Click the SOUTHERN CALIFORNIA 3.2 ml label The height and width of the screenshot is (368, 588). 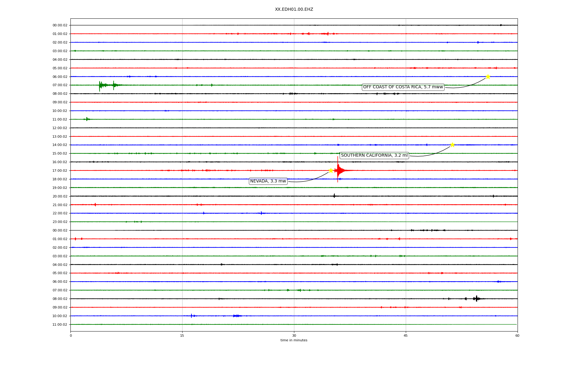[x=374, y=155]
